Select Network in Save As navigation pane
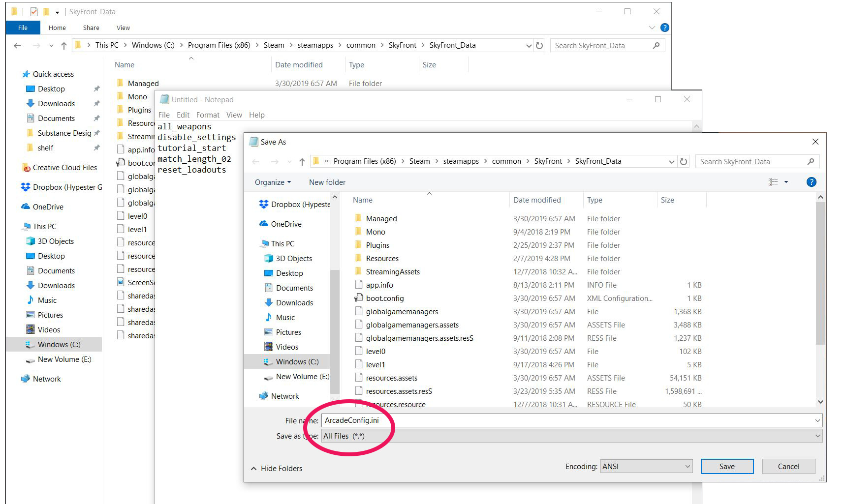Image resolution: width=846 pixels, height=504 pixels. 279,396
